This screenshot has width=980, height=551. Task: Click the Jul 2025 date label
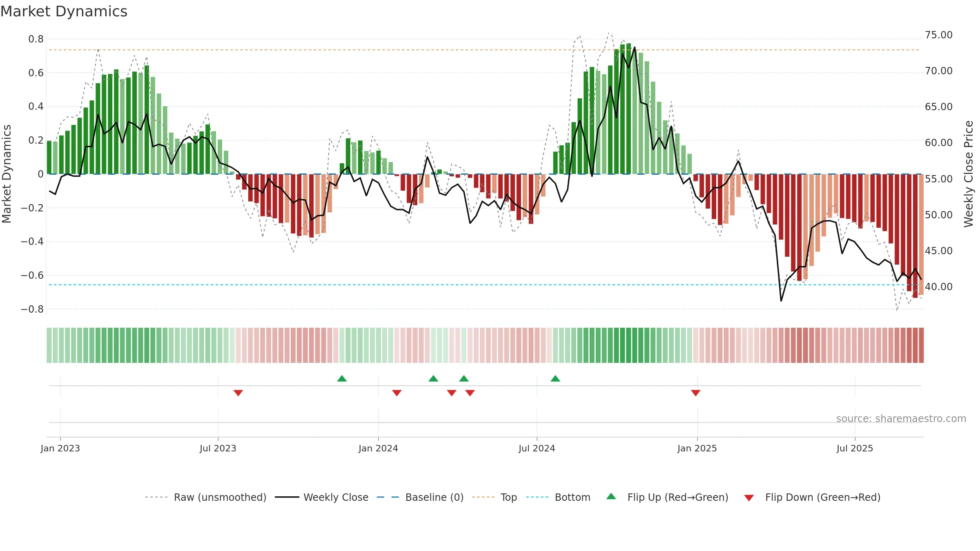click(855, 448)
